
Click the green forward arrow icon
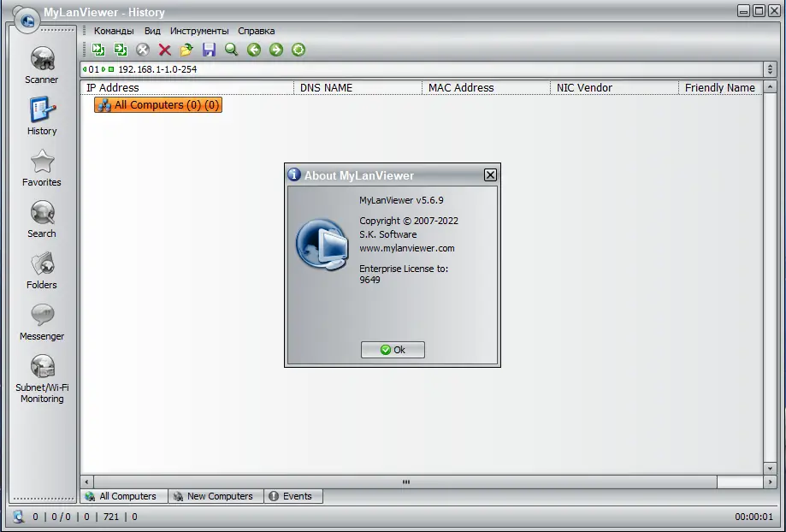[x=276, y=50]
